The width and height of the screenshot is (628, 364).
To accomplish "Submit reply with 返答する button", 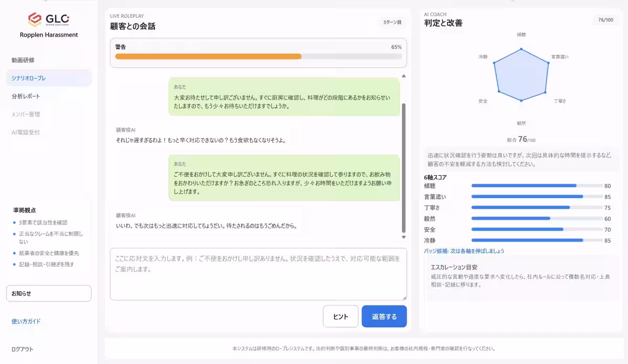I will 384,316.
